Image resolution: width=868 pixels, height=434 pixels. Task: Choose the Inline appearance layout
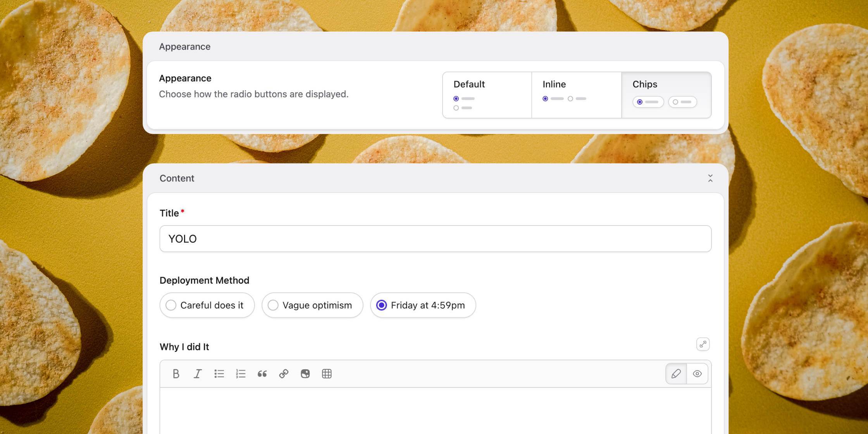577,95
